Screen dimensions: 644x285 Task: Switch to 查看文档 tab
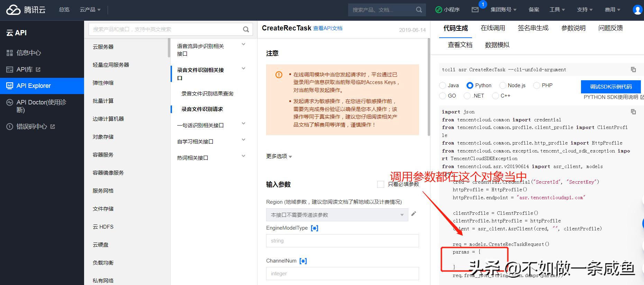(x=460, y=45)
